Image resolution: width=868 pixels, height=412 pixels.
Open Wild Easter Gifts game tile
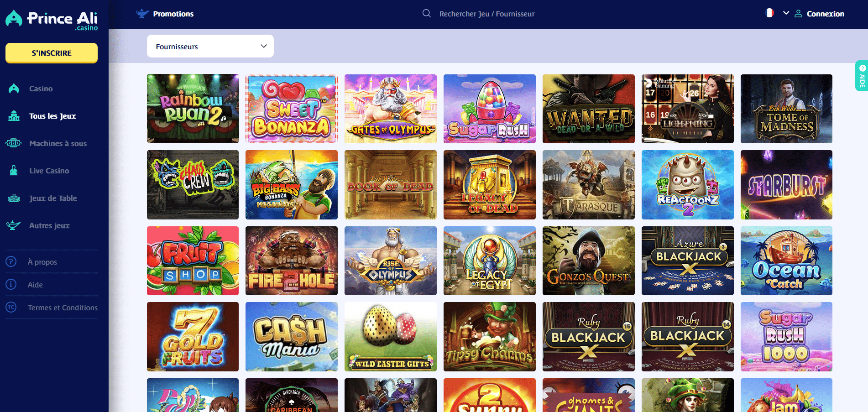click(391, 337)
